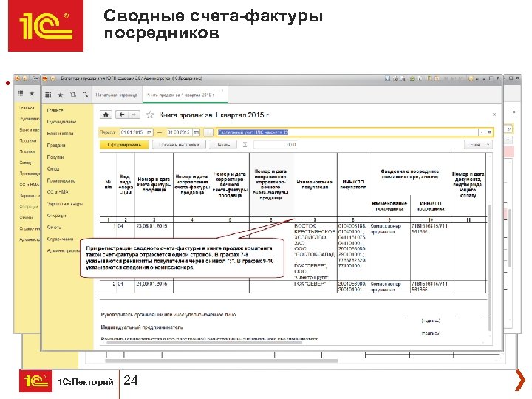532x399 pixels.
Task: Open Производство section in sidebar
Action: pyautogui.click(x=61, y=180)
